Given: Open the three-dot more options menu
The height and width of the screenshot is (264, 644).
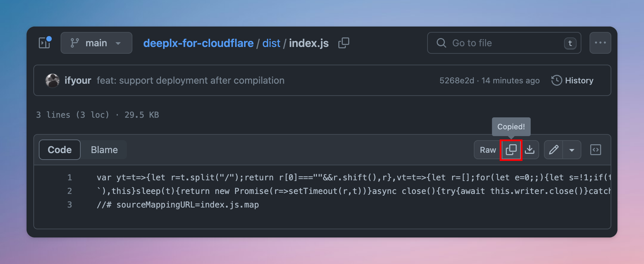Looking at the screenshot, I should click(x=600, y=43).
